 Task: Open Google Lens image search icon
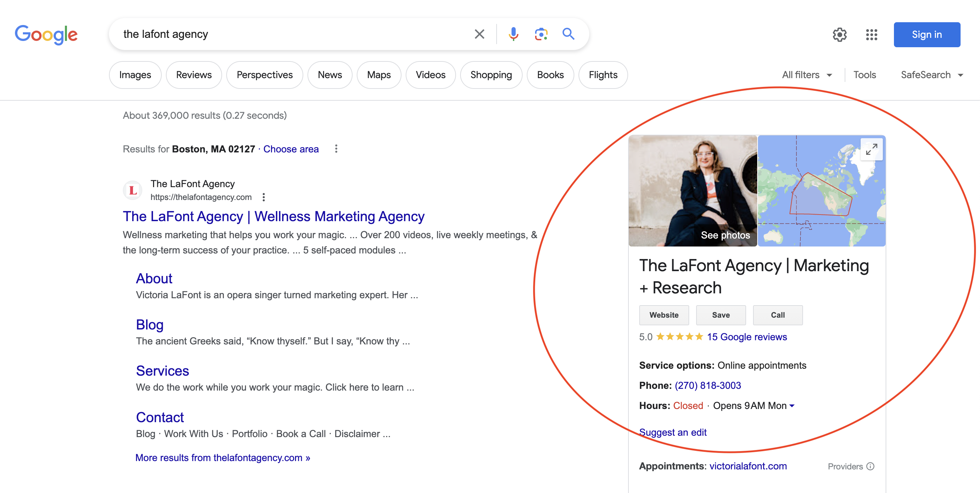point(541,34)
